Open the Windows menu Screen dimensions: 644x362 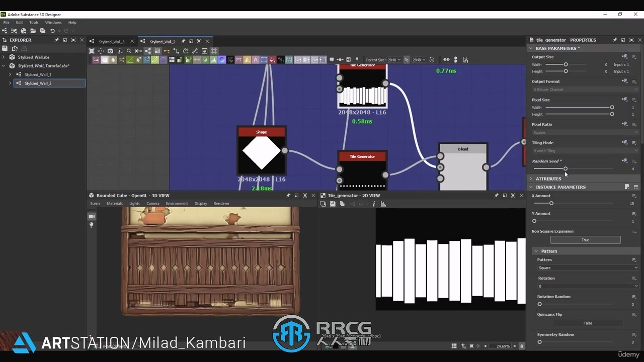(53, 22)
